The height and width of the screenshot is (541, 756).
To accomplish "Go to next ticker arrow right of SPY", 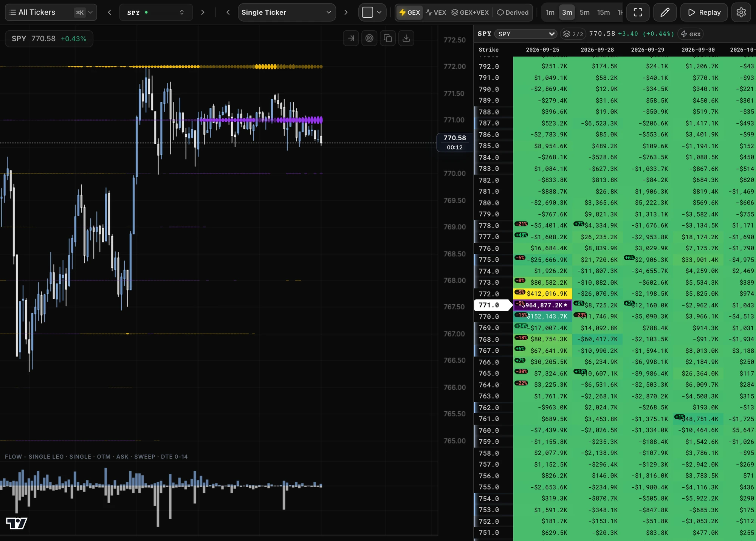I will click(x=203, y=12).
